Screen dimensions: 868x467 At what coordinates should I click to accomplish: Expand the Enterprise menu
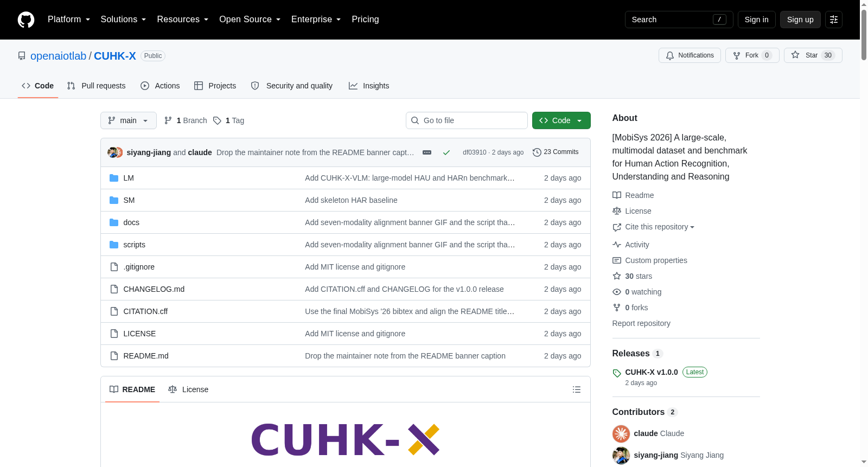point(316,20)
